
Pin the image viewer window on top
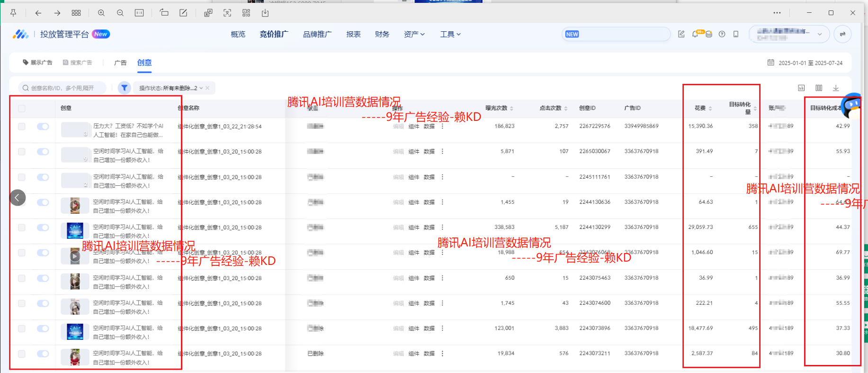click(13, 13)
